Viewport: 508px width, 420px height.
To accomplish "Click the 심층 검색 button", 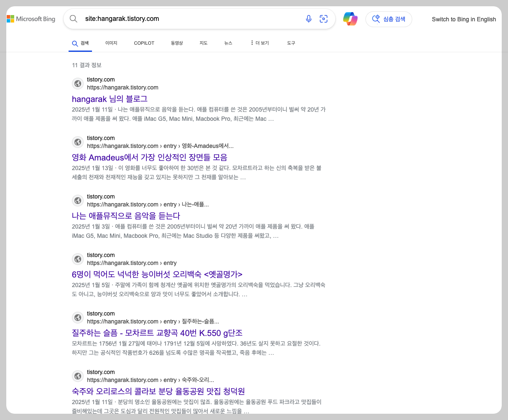I will click(x=389, y=19).
